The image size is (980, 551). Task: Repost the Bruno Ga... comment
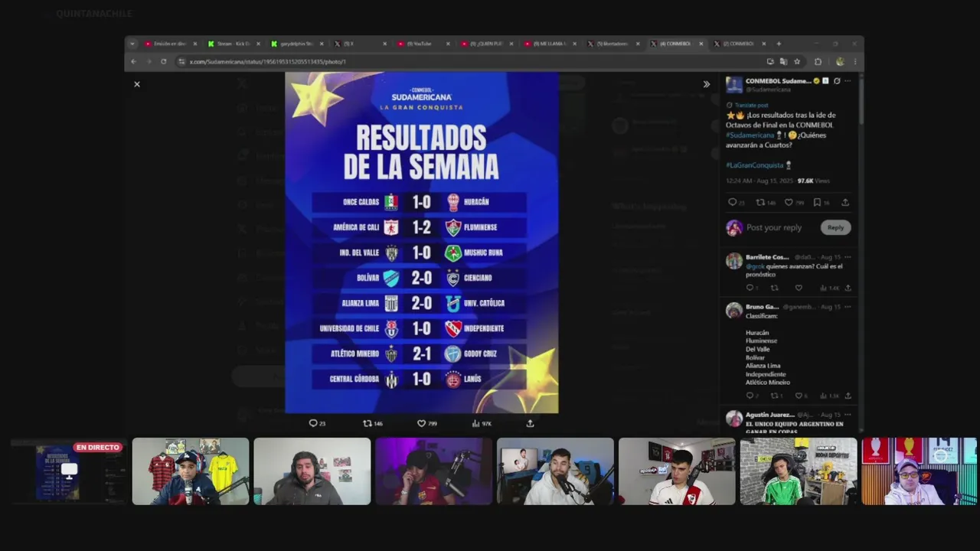coord(774,396)
